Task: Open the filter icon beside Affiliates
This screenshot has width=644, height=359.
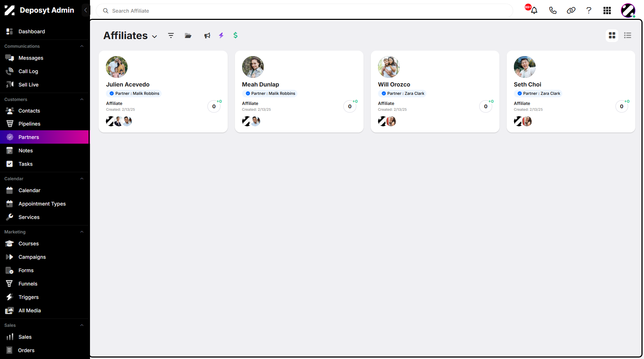Action: click(x=171, y=35)
